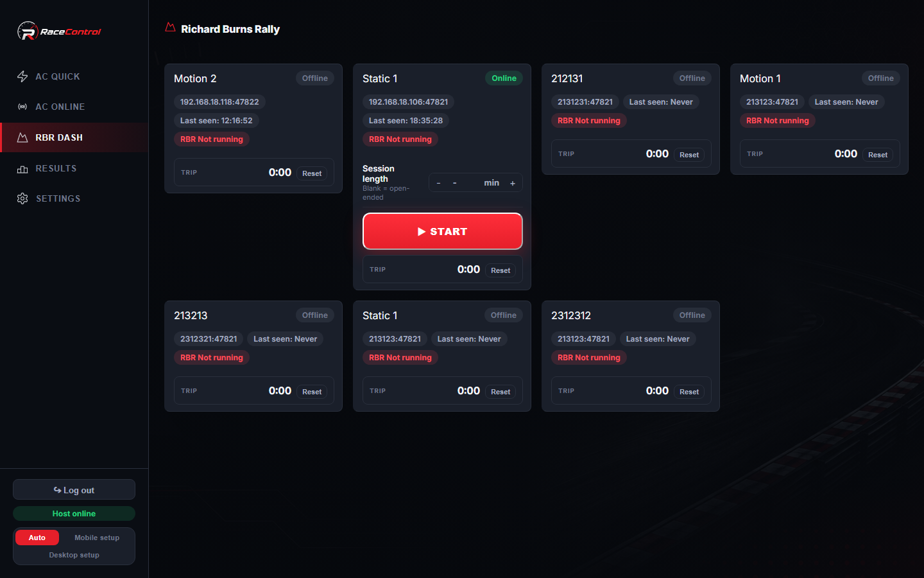The image size is (924, 578).
Task: Select Auto layout mode
Action: pos(37,538)
